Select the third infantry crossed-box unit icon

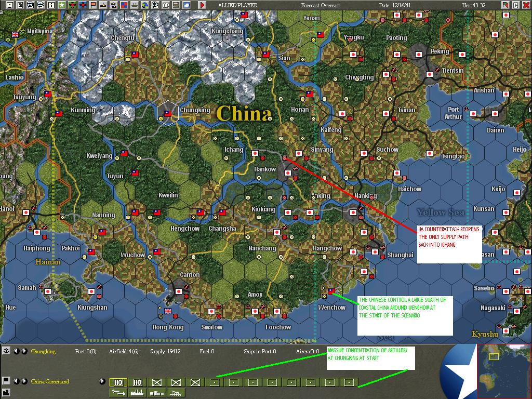195,382
